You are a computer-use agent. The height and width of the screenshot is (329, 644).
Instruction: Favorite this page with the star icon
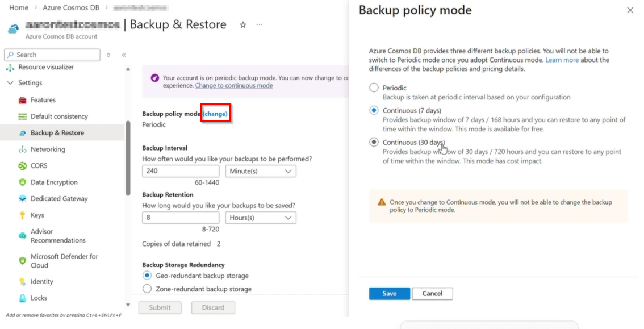pyautogui.click(x=243, y=25)
